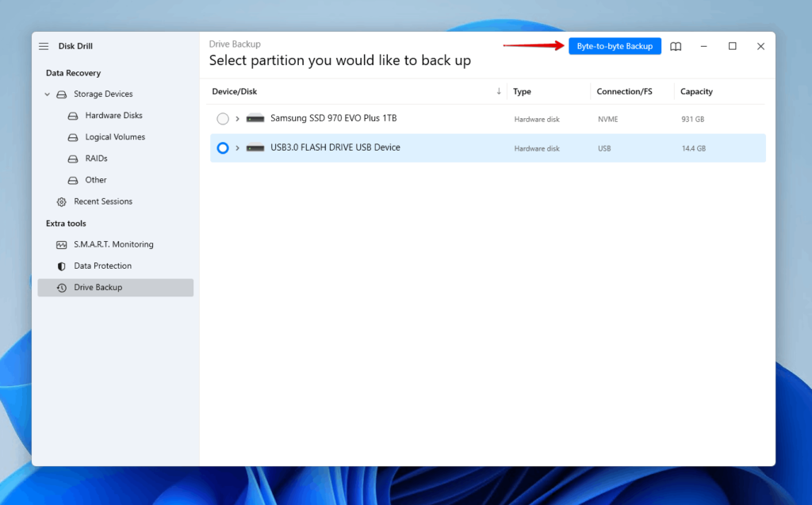Screen dimensions: 812x505
Task: Select the RAIDs category icon
Action: (x=72, y=158)
